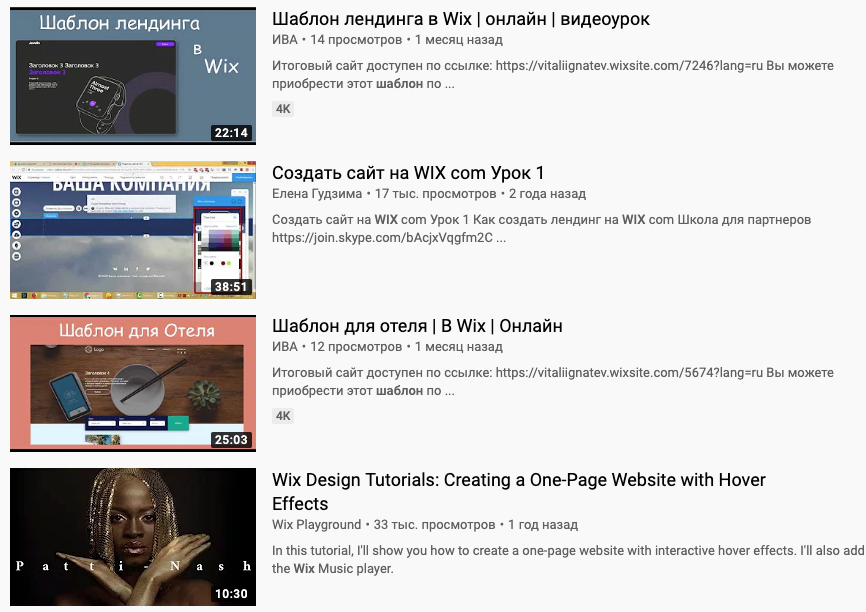Click the 4K badge under the hotel template video

coord(283,416)
